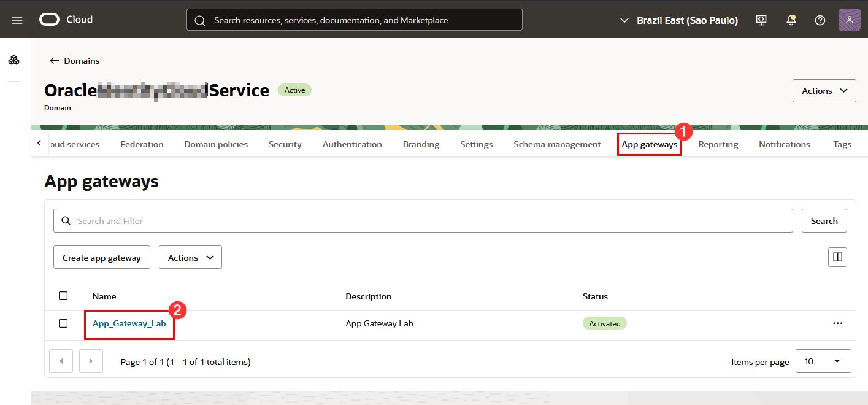Open the three-dot menu for App_Gateway_Lab
868x405 pixels.
click(x=838, y=323)
